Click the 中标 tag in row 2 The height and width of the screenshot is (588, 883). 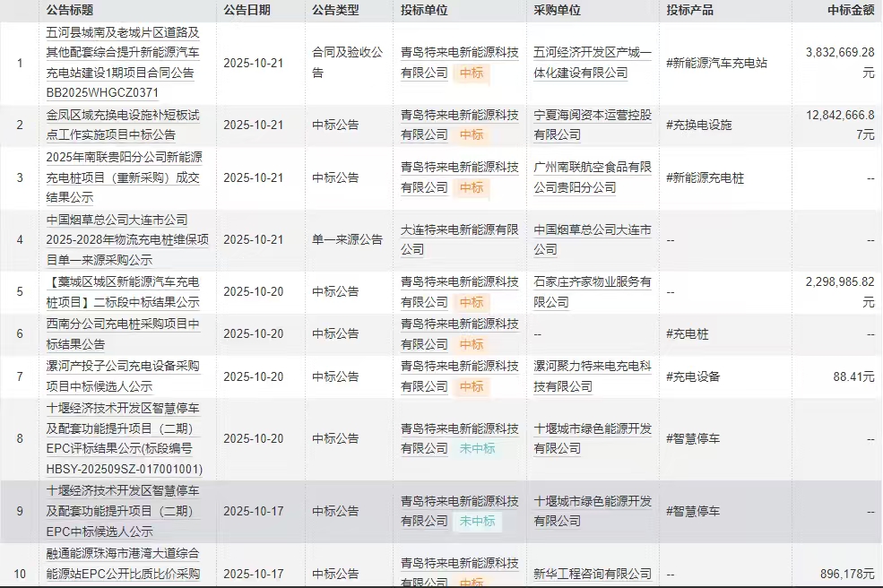472,135
